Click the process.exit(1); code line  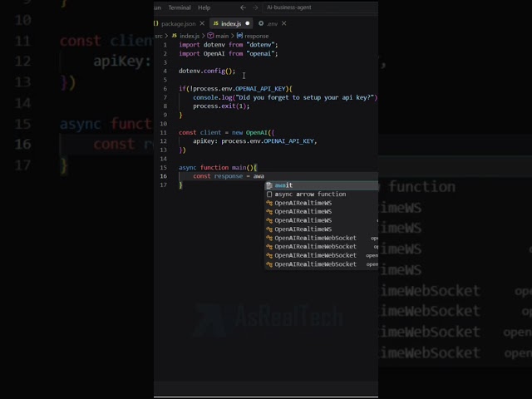point(221,106)
